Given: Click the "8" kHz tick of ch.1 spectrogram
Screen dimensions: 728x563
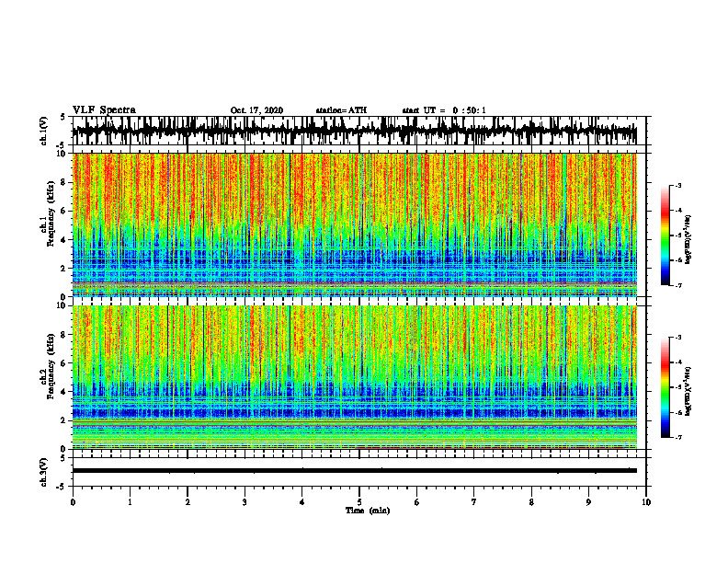Looking at the screenshot, I should pyautogui.click(x=64, y=182).
